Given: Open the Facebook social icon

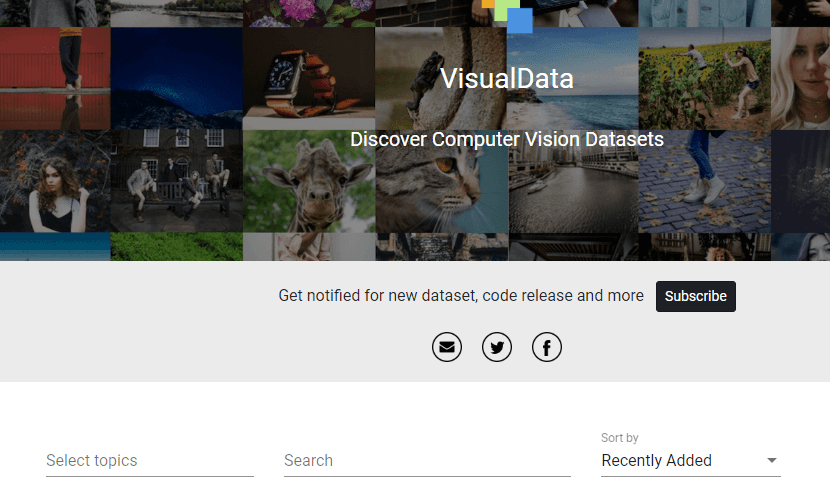Looking at the screenshot, I should coord(547,347).
